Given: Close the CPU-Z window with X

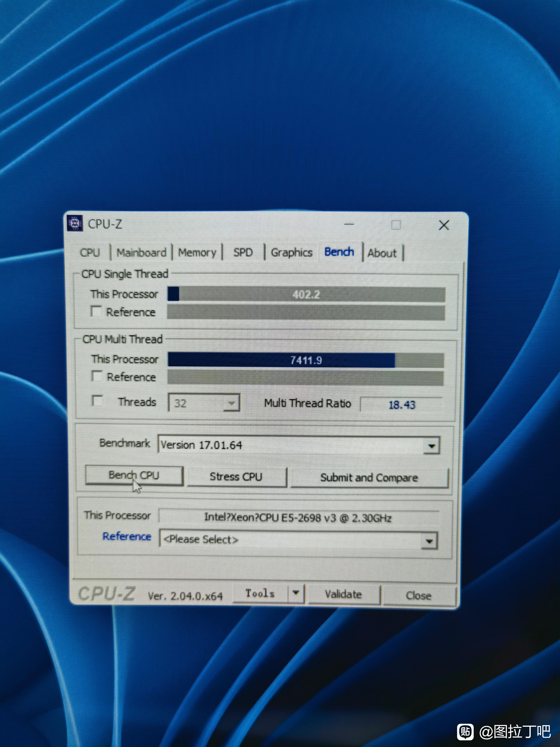Looking at the screenshot, I should [444, 225].
